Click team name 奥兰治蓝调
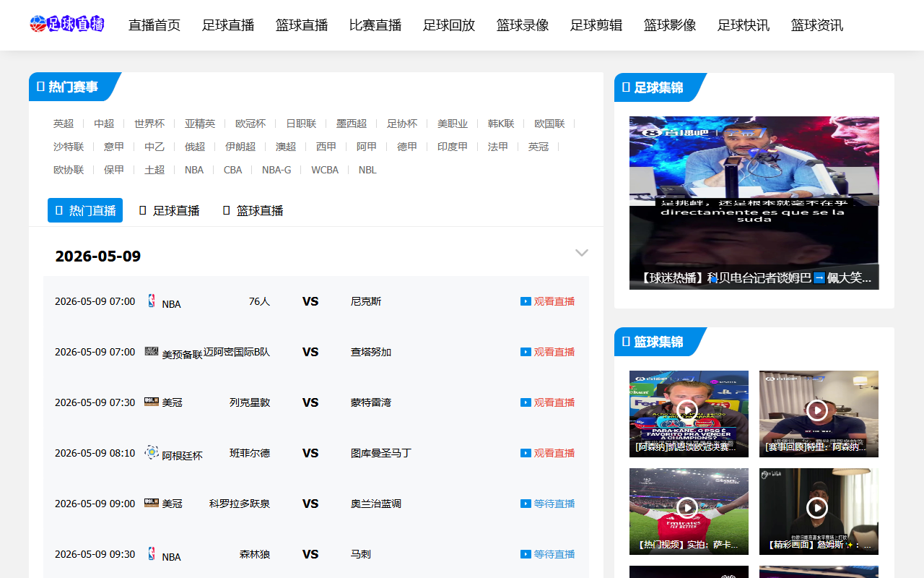The height and width of the screenshot is (578, 924). [x=376, y=504]
